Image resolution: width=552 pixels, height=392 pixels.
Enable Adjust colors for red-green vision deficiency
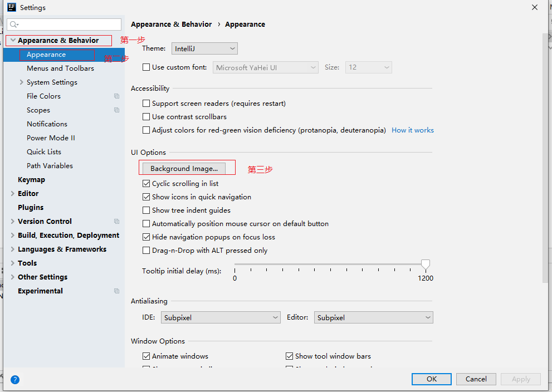tap(146, 130)
